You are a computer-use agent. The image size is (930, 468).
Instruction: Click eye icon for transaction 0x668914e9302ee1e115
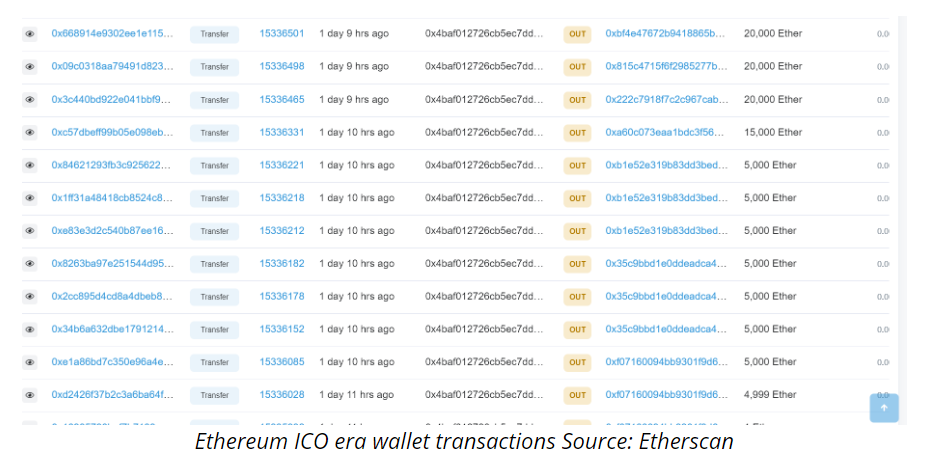tap(30, 34)
